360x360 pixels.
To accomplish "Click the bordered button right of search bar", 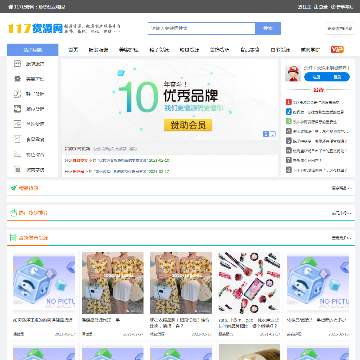I will pos(340,29).
